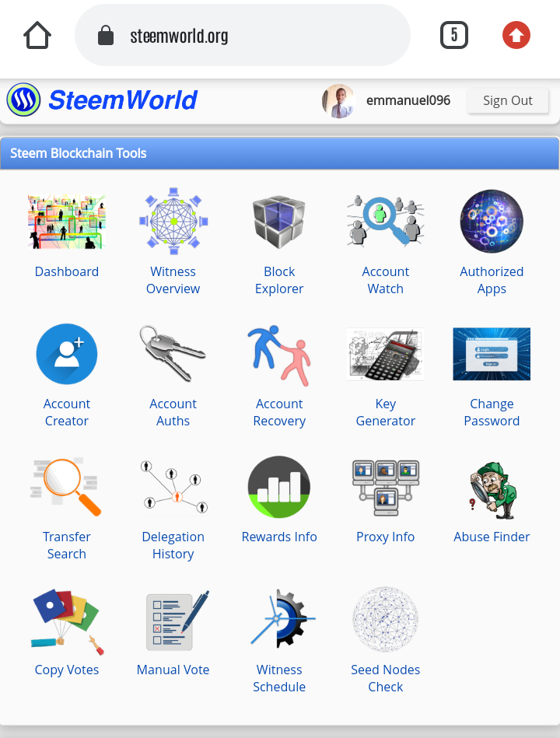Click the steemworld.org address bar
560x738 pixels.
[243, 35]
